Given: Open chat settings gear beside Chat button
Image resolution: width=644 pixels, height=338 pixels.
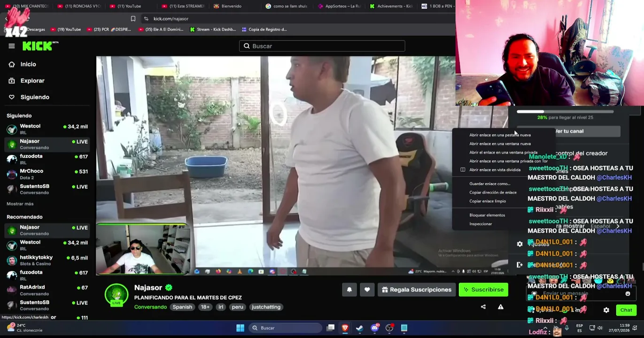Looking at the screenshot, I should 606,310.
